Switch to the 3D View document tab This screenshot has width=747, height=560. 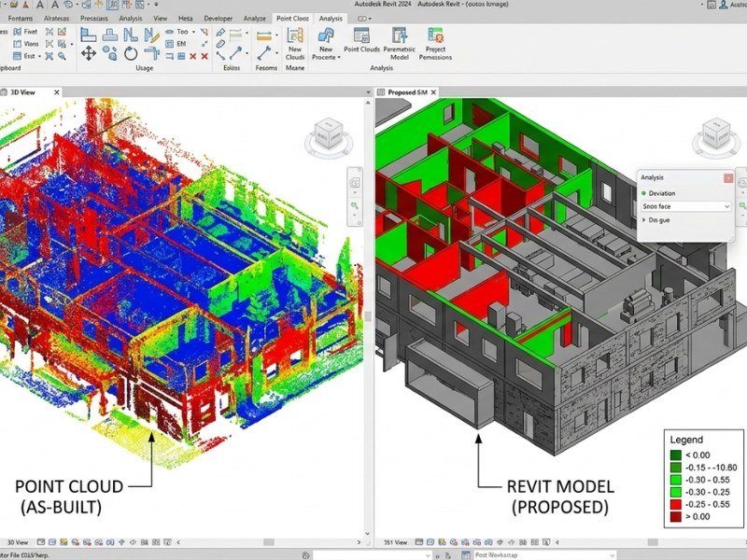pos(22,92)
